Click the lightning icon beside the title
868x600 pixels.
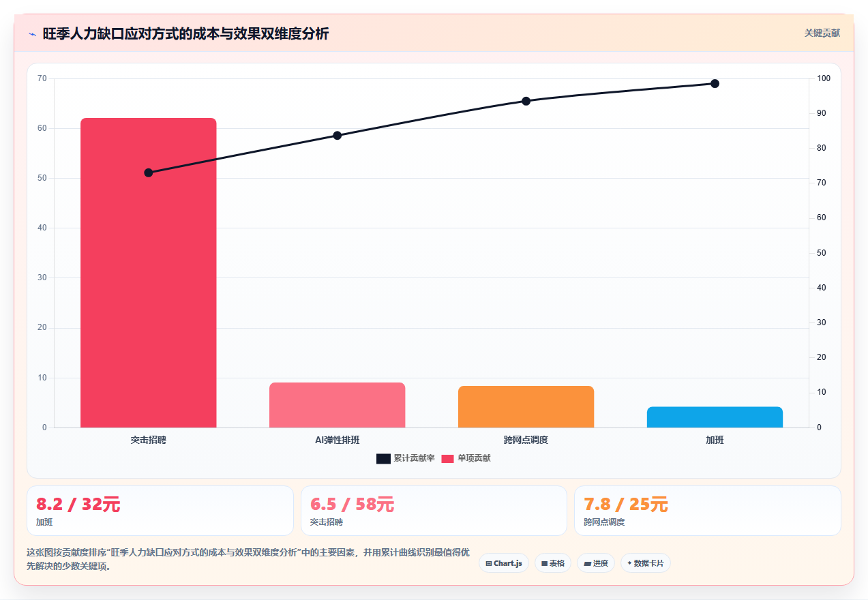pyautogui.click(x=32, y=34)
